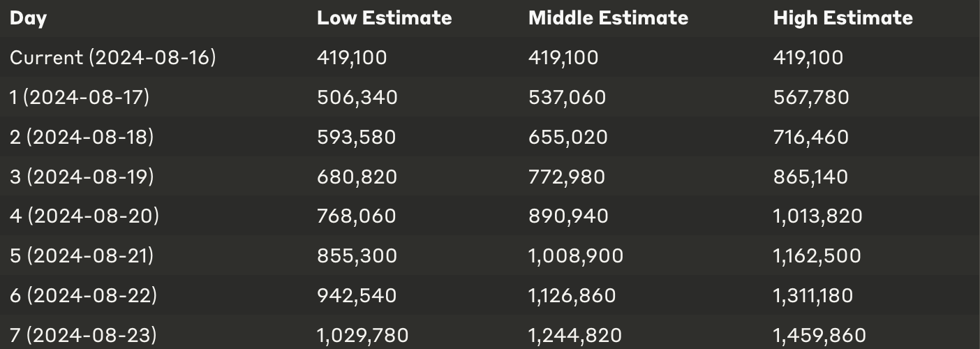Screen dimensions: 980x349
Task: Click the Middle Estimate column header
Action: pos(608,17)
